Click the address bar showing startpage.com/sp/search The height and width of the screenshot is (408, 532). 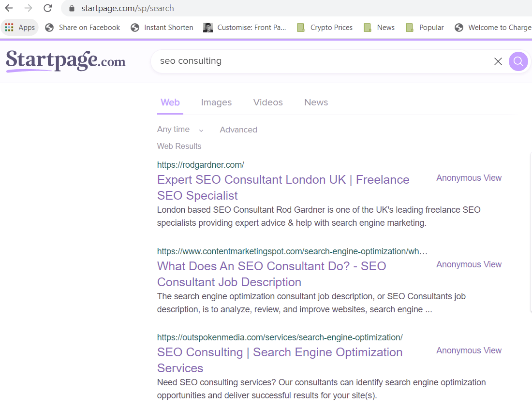tap(297, 9)
